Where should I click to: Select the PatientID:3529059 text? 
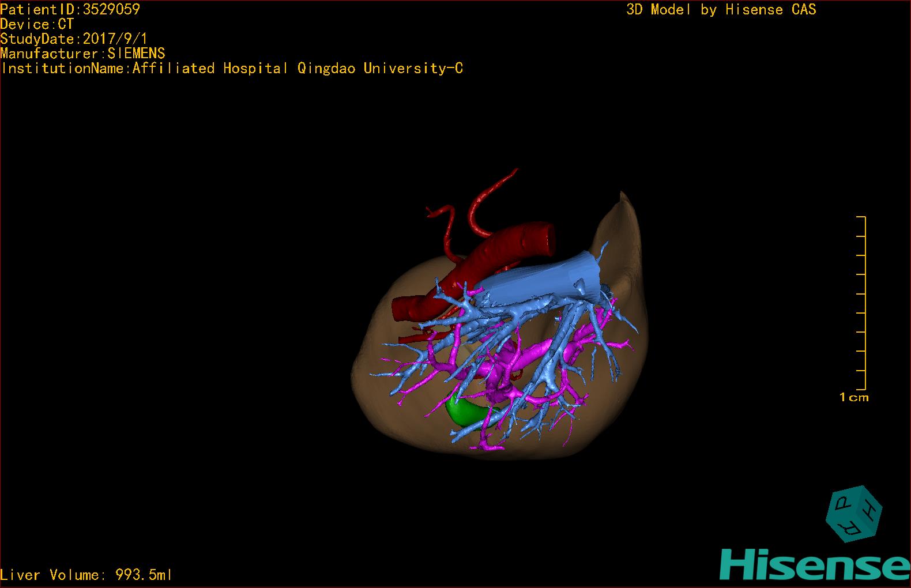pos(70,9)
